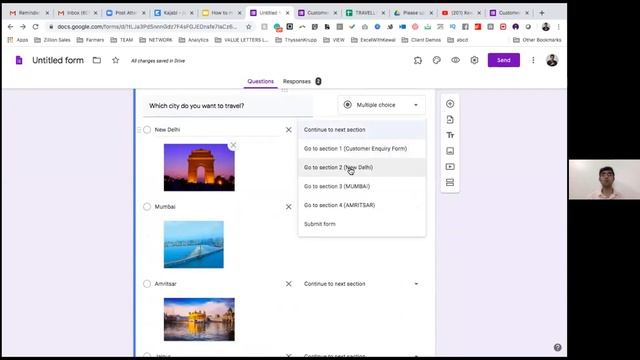Open the more options menu beside Send

point(533,60)
